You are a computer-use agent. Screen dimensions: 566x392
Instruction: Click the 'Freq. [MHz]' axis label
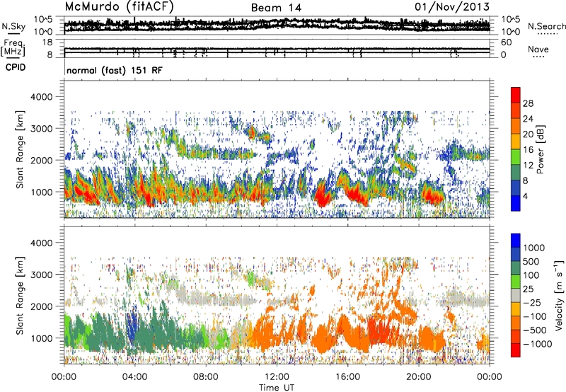(13, 47)
